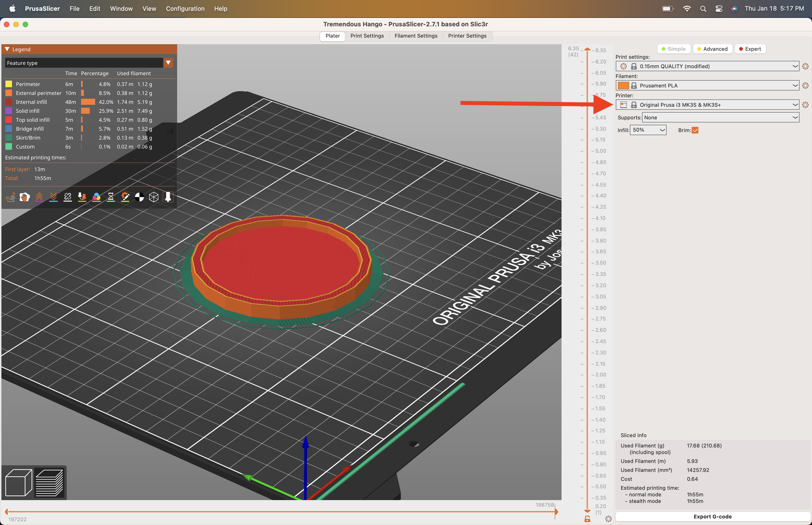Collapse the Legend panel triangle
The image size is (812, 525).
(7, 49)
